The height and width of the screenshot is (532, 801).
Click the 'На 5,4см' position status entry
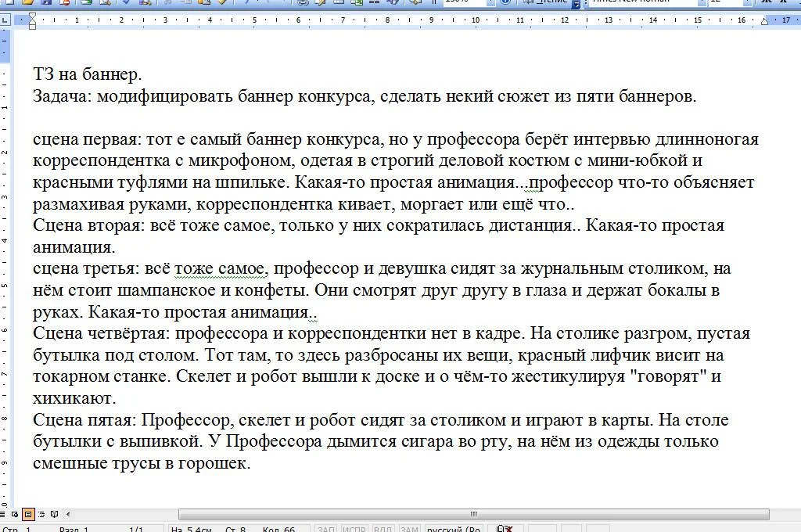coord(191,529)
